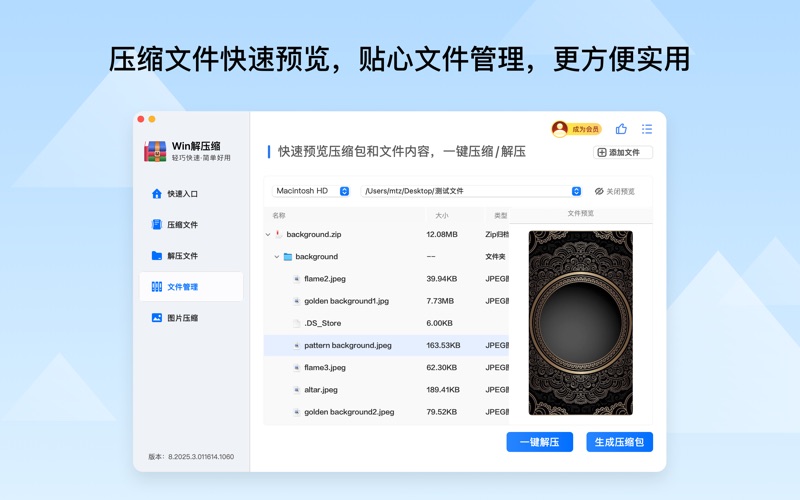The image size is (800, 500).
Task: Click the blue background folder icon
Action: [x=288, y=257]
